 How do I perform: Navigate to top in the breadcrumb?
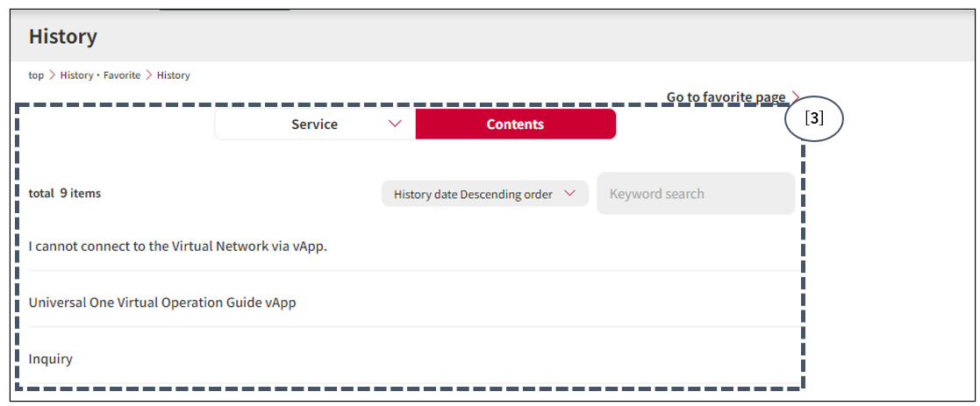click(36, 75)
